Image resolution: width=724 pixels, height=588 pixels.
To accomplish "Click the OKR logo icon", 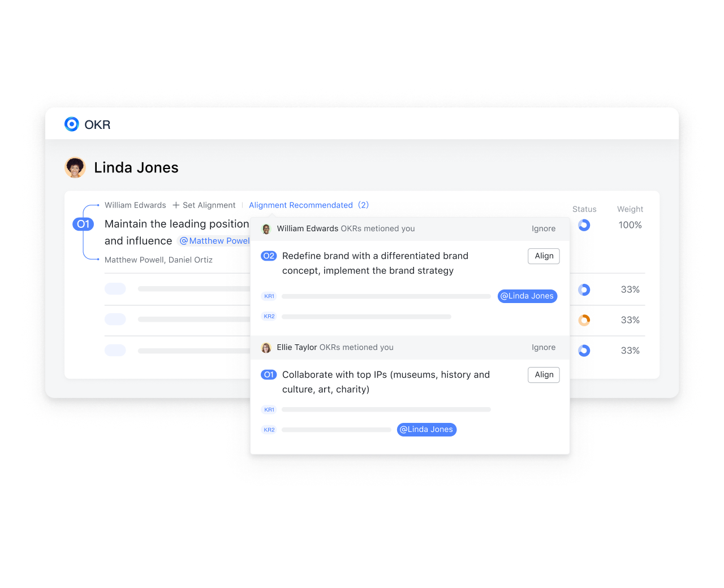I will click(x=72, y=124).
